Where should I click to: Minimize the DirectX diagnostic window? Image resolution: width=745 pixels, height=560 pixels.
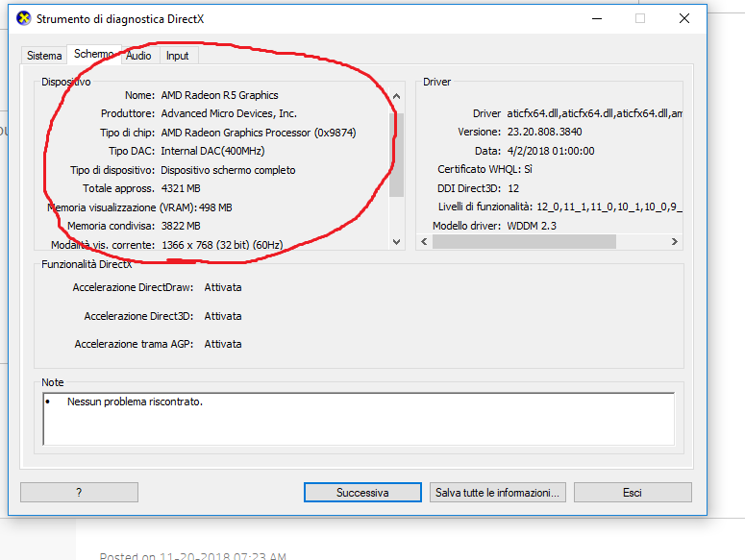click(x=597, y=18)
